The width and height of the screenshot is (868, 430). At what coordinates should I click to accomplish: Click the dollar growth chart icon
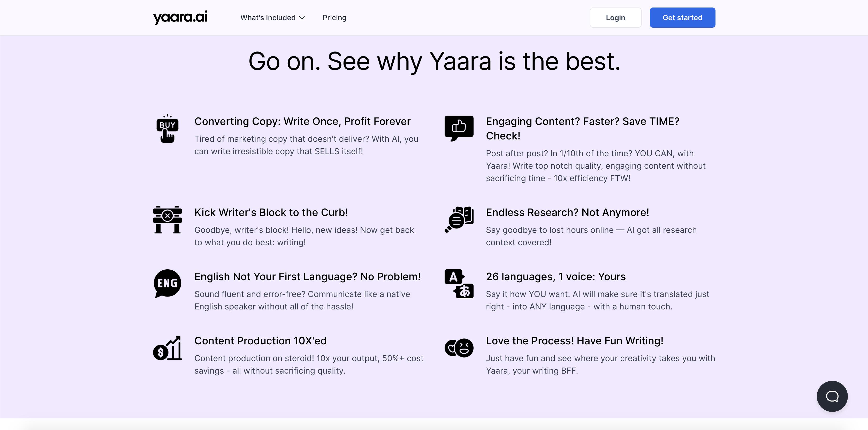pos(167,348)
